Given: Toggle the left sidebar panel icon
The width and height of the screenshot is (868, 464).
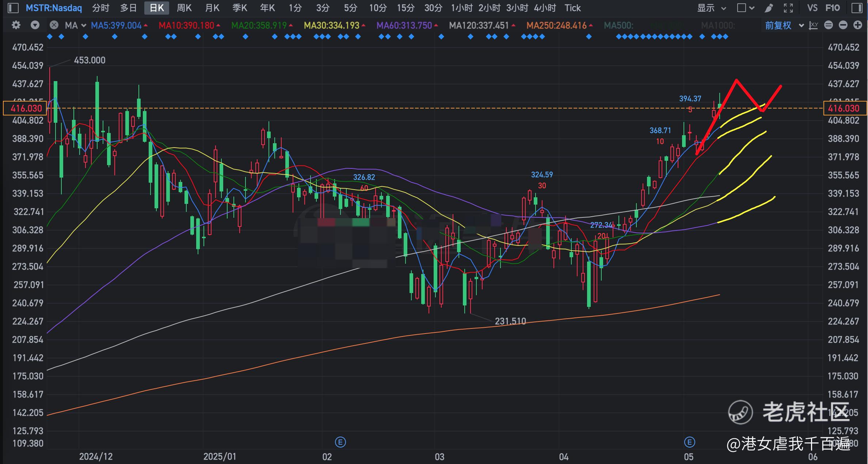Looking at the screenshot, I should pyautogui.click(x=13, y=8).
